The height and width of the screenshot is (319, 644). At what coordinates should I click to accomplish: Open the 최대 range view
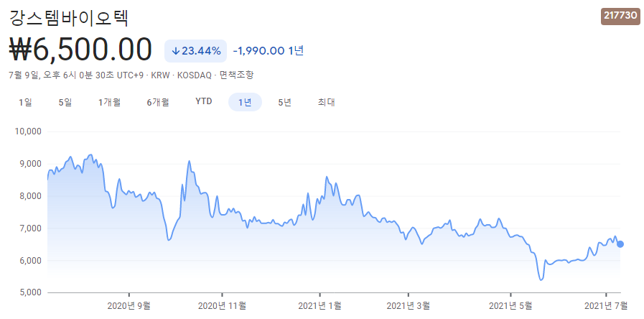pyautogui.click(x=327, y=102)
